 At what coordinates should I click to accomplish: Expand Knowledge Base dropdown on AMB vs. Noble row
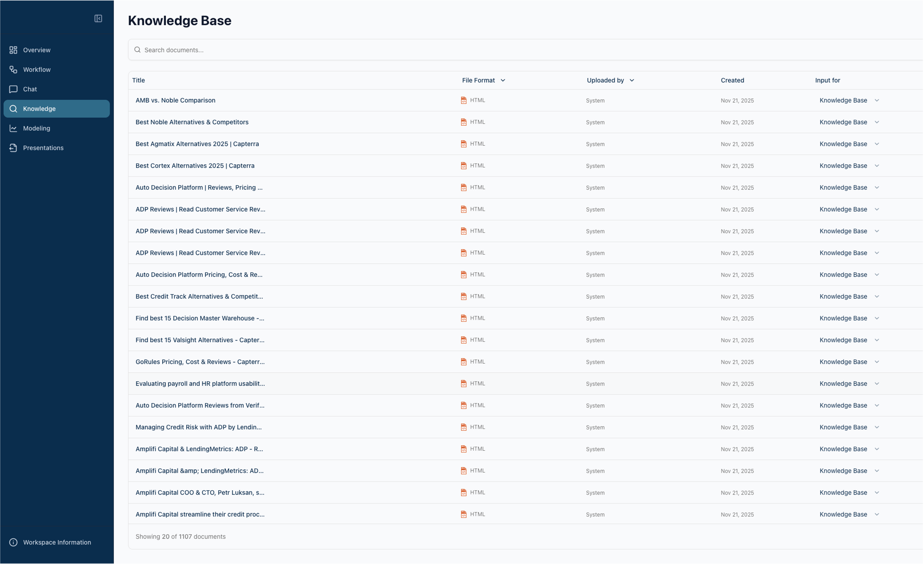(877, 100)
